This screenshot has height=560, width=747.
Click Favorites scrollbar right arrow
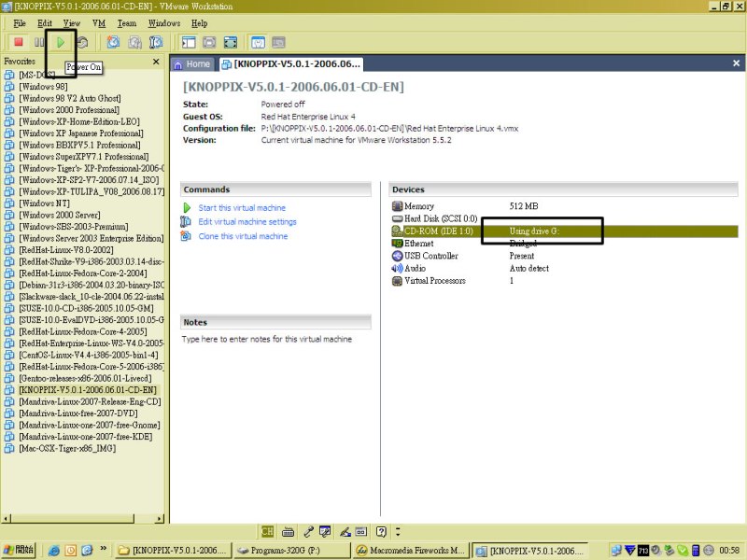click(159, 518)
